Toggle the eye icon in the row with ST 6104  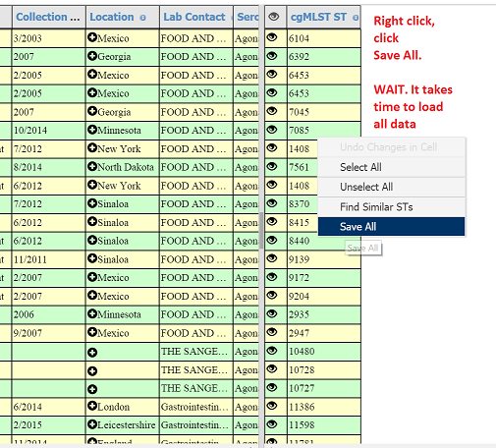point(272,37)
